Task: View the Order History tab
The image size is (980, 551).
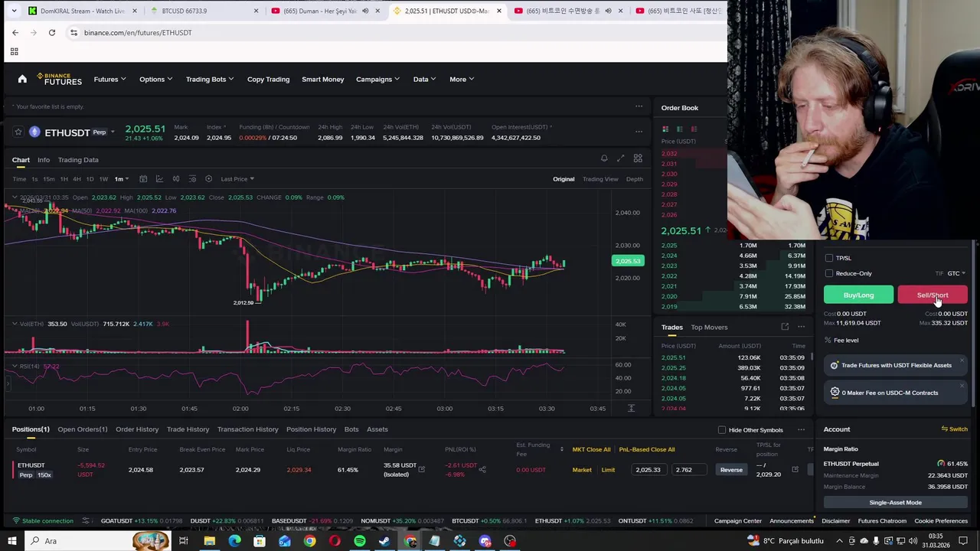Action: (x=137, y=429)
